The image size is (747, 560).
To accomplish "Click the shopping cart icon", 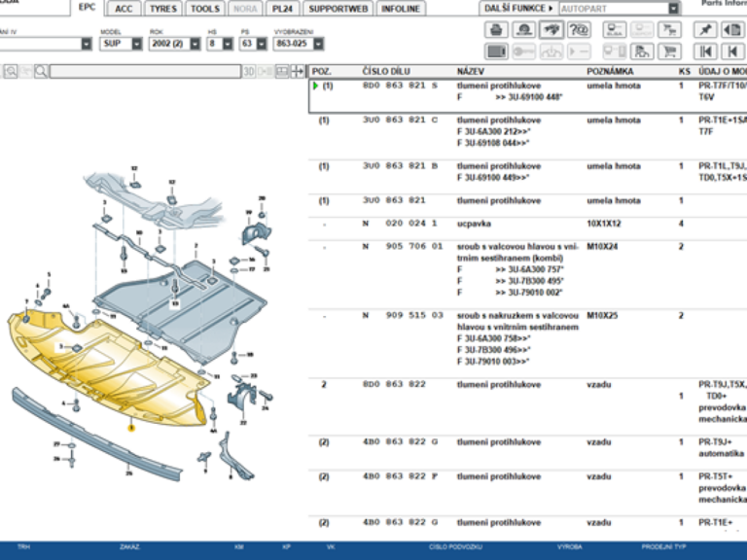I will coord(669,51).
